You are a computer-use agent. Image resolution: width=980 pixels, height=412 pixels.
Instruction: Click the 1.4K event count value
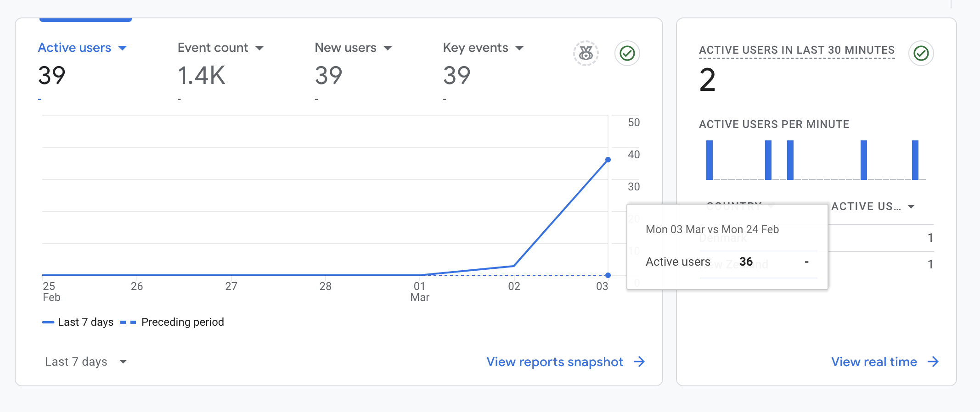pyautogui.click(x=202, y=76)
